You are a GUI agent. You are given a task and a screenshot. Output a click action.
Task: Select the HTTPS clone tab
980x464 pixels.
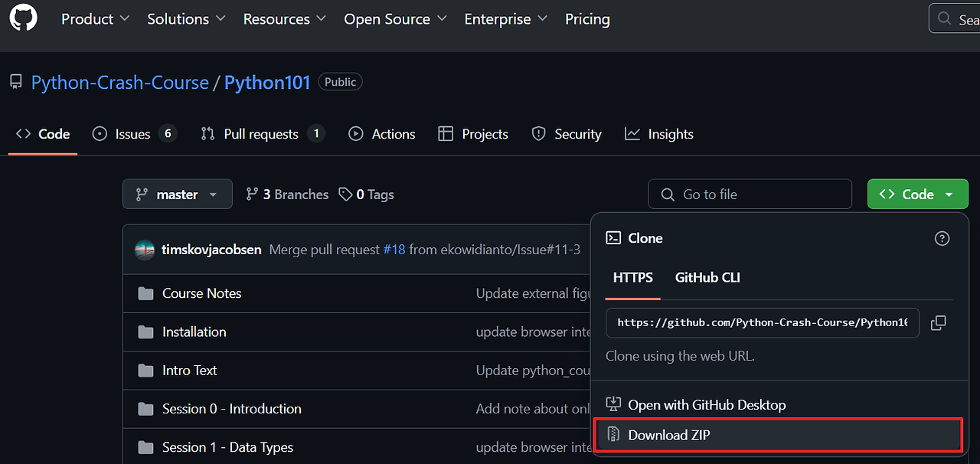coord(633,277)
